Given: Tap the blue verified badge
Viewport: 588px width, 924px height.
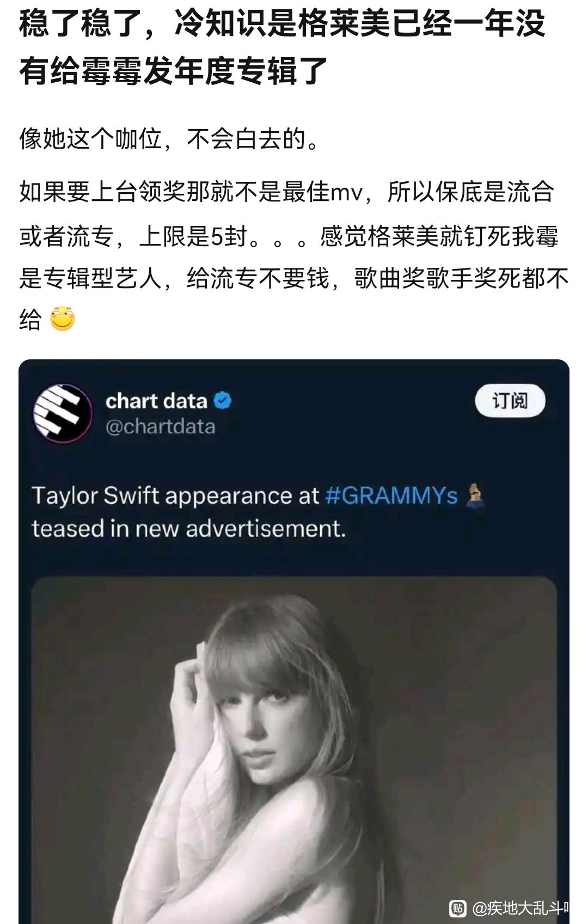Looking at the screenshot, I should (223, 401).
